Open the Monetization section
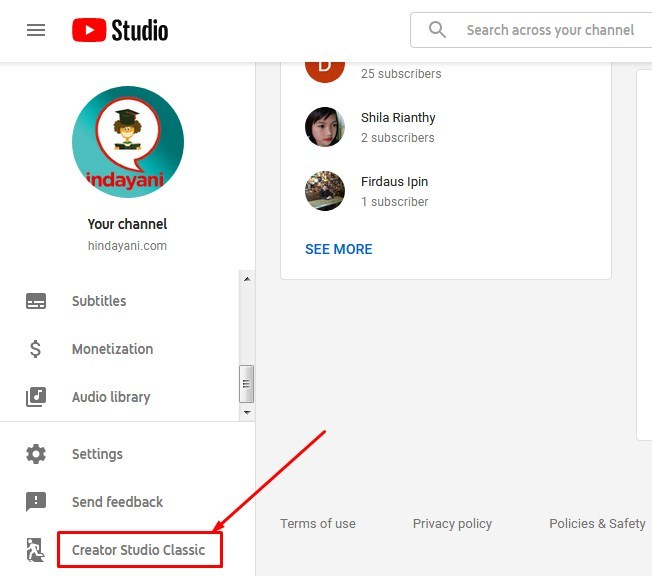This screenshot has width=652, height=576. click(x=112, y=349)
